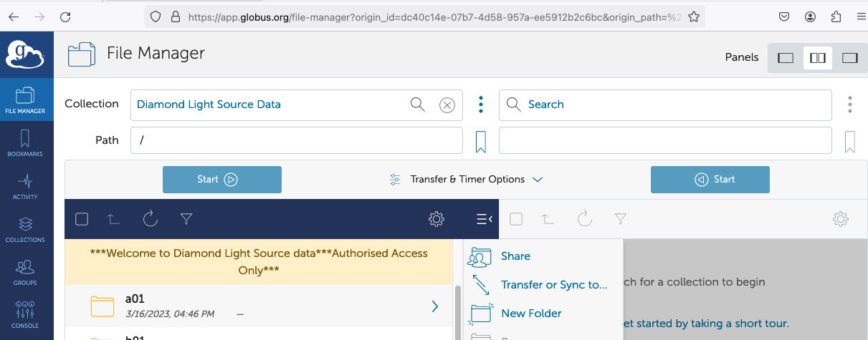The image size is (868, 340).
Task: Bookmark this page with star icon
Action: 693,16
